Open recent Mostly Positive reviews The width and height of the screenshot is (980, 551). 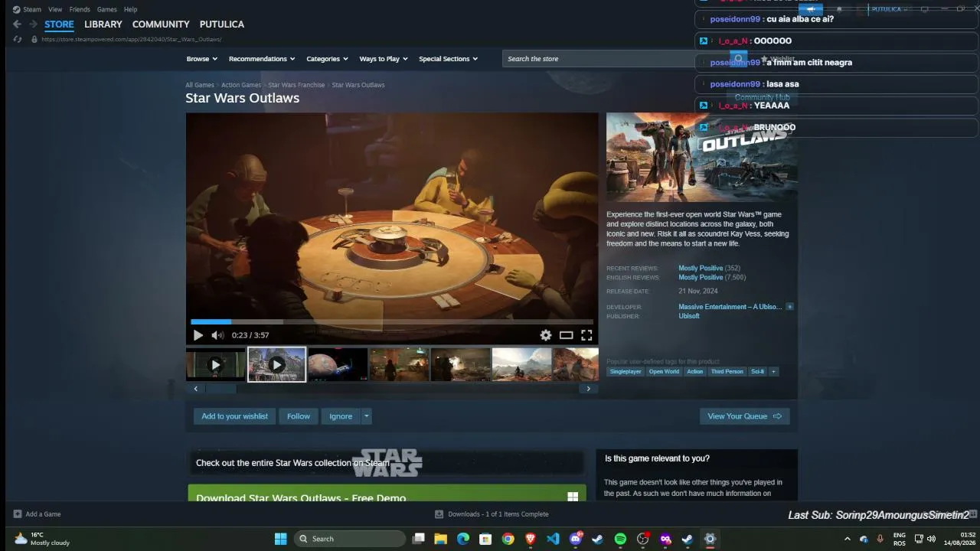tap(701, 269)
